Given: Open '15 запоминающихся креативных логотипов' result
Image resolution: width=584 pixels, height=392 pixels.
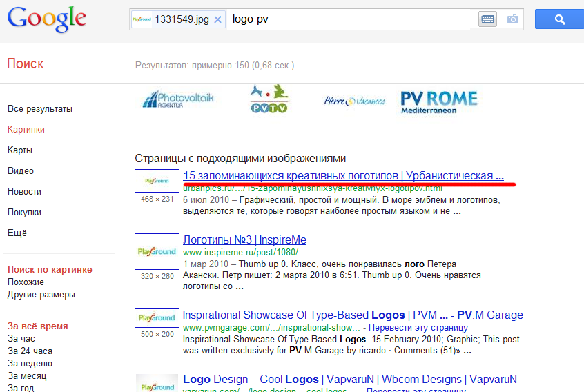Looking at the screenshot, I should pos(343,175).
